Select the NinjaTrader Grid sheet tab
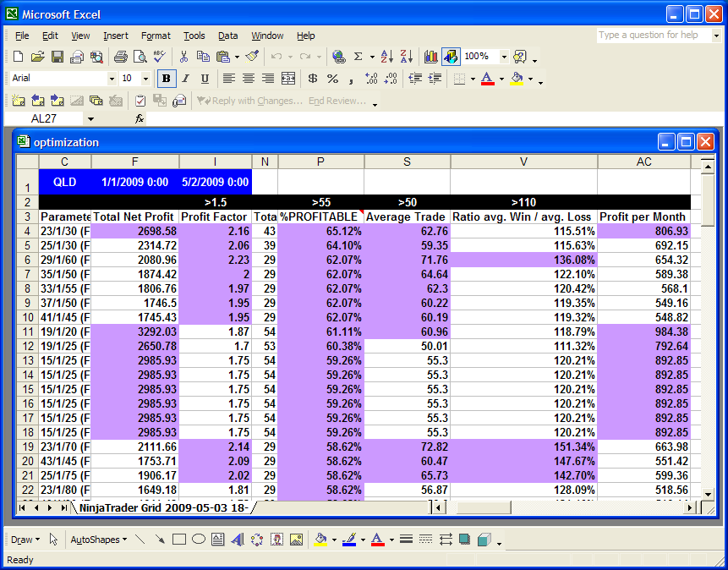728x570 pixels. [163, 507]
